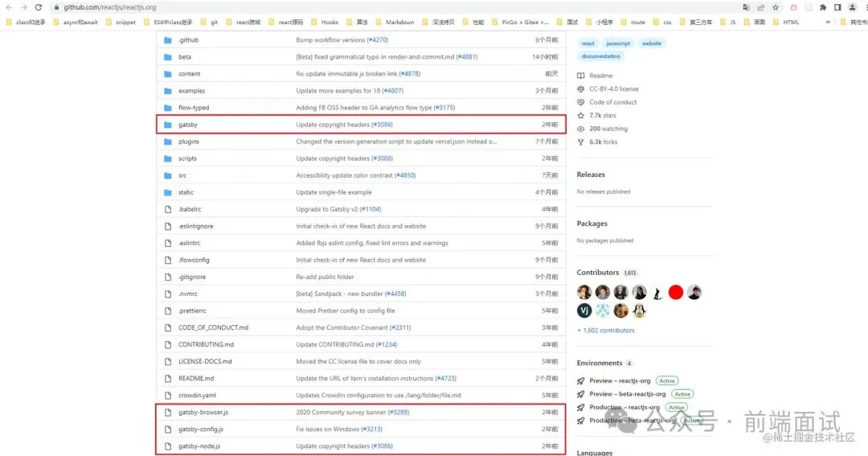Bookmark this page with the star icon

pos(776,7)
